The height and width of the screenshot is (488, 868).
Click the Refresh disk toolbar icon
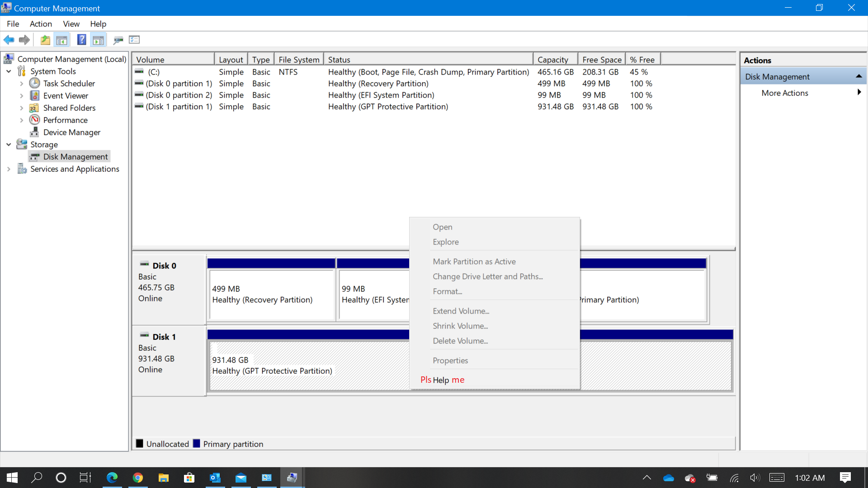tap(118, 40)
